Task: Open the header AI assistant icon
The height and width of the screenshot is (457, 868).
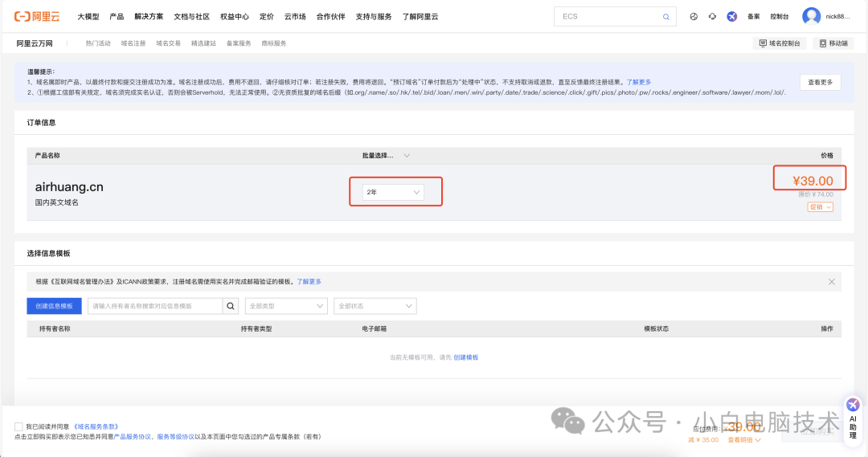Action: point(732,17)
